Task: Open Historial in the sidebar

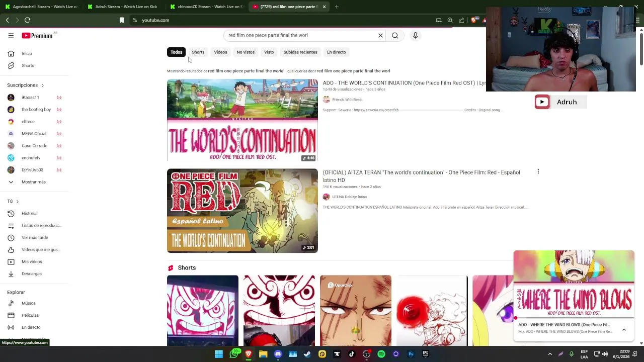Action: [35, 213]
